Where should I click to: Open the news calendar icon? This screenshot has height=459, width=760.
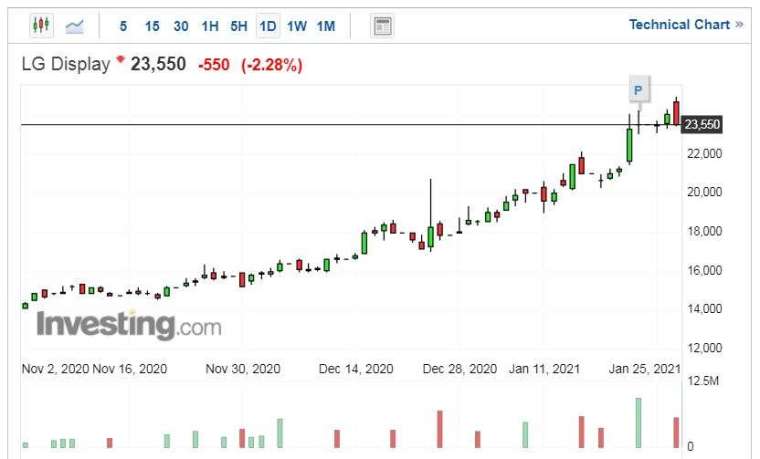(382, 26)
